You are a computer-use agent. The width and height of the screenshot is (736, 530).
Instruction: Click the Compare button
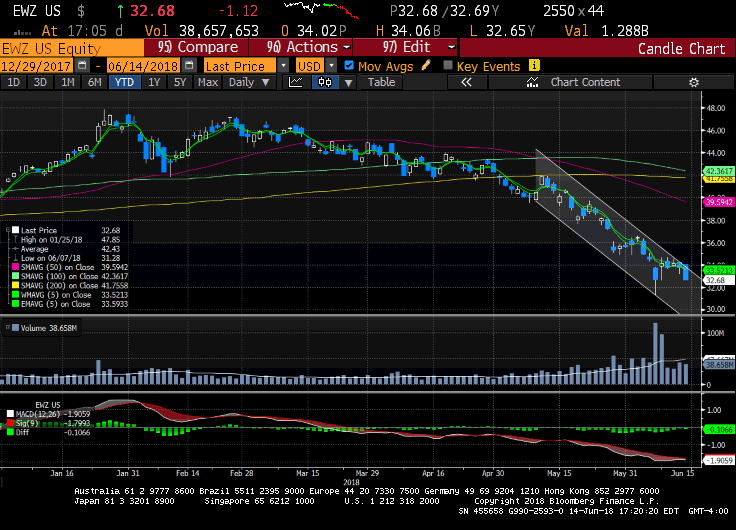pyautogui.click(x=198, y=47)
